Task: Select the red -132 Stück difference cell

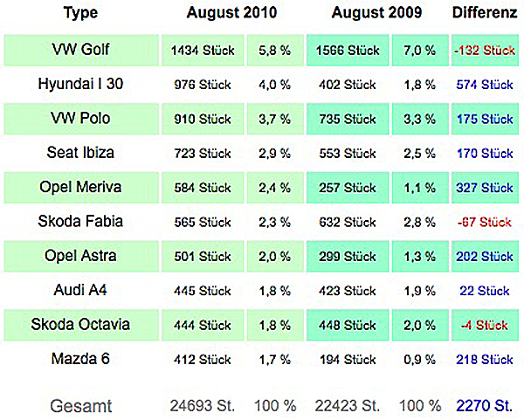Action: click(x=485, y=50)
